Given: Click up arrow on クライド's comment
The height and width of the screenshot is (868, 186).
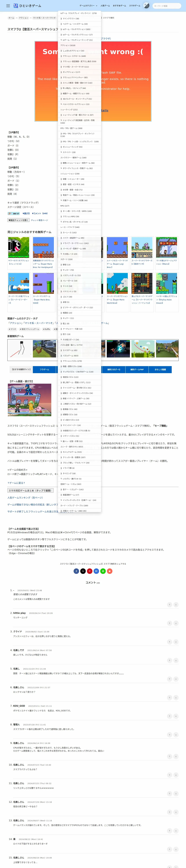Looking at the screenshot, I should (169, 642).
